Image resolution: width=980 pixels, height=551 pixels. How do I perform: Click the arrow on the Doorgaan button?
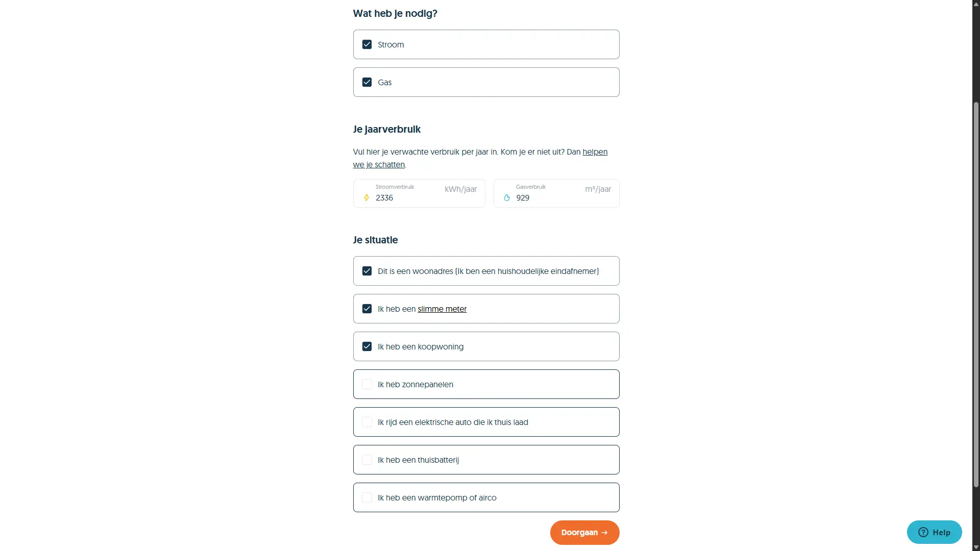[x=605, y=533]
